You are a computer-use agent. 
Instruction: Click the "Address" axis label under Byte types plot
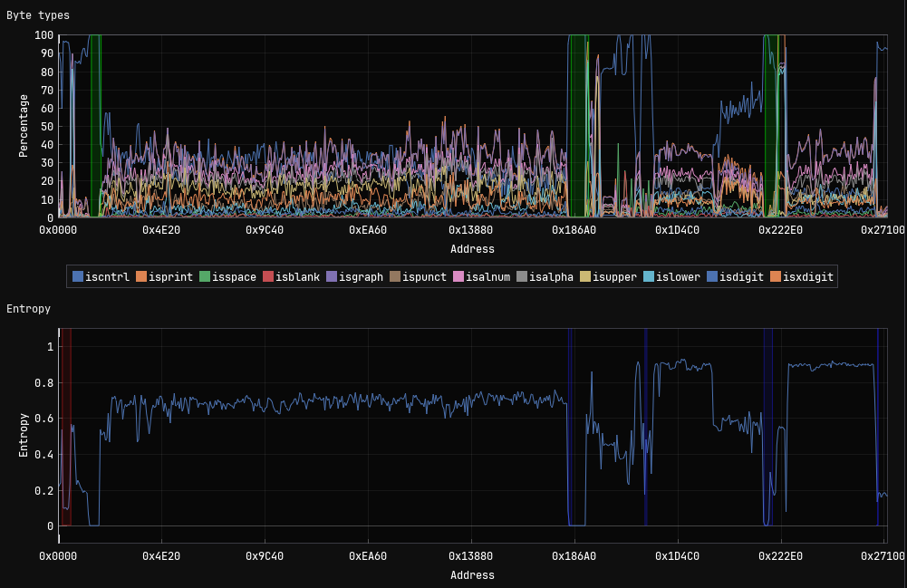(x=473, y=249)
